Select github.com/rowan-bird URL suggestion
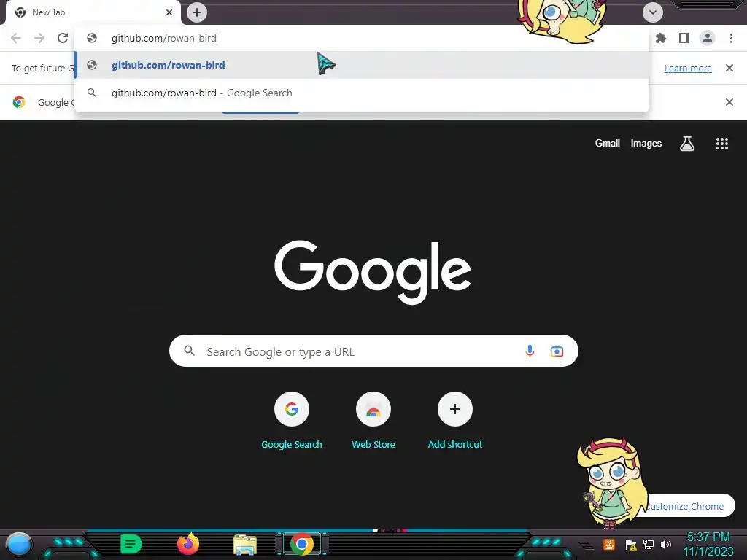Screen dimensions: 747x560 [x=362, y=65]
